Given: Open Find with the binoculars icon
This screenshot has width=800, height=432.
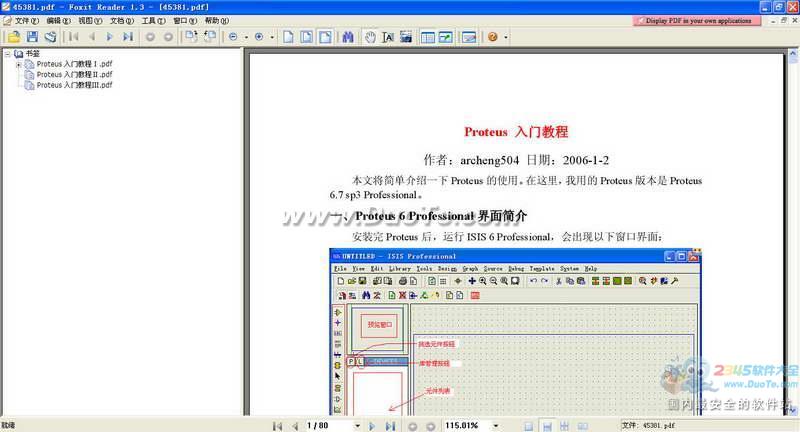Looking at the screenshot, I should pyautogui.click(x=348, y=37).
